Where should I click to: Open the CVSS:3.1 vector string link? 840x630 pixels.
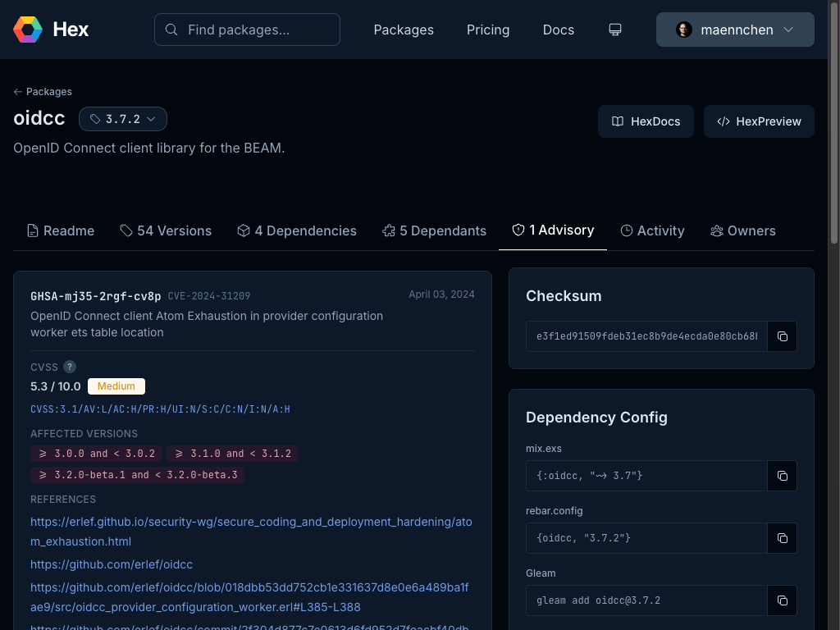[160, 409]
